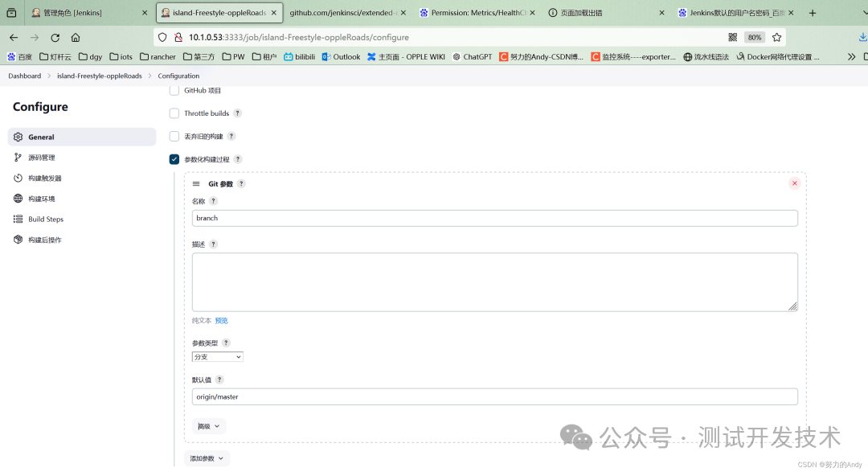Screen dimensions: 868x472
Task: Reload the page with refresh icon
Action: (55, 38)
